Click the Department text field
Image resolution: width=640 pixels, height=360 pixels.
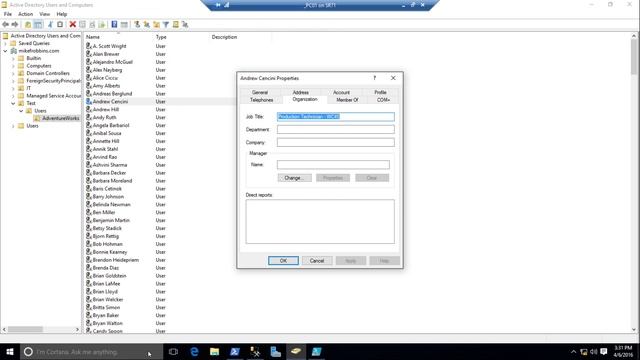336,129
